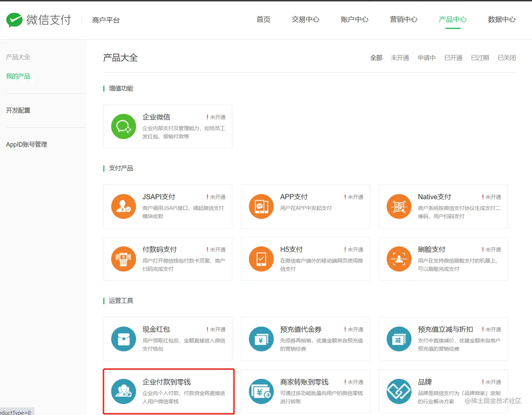Click description '用户在APP中发起支付'

tap(306, 208)
